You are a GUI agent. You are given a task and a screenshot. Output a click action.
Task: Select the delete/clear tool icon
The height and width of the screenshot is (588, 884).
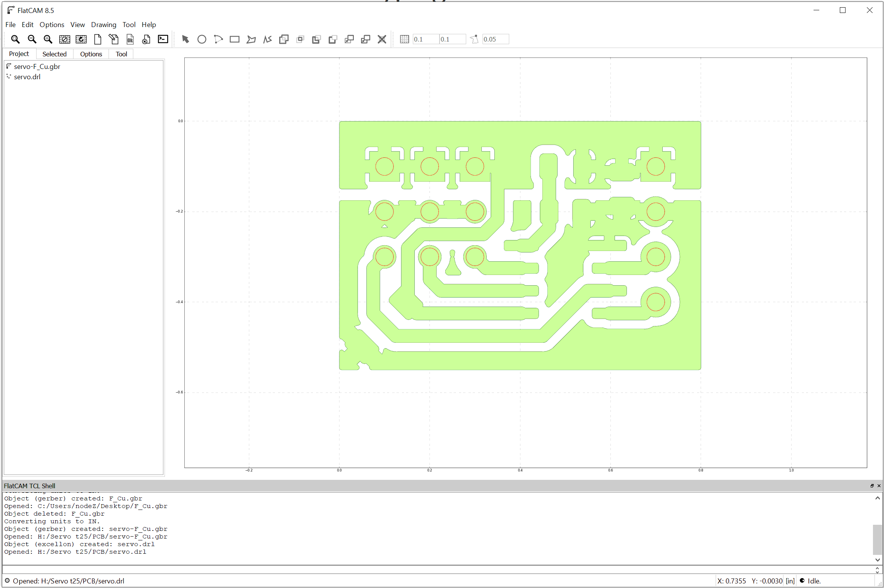[382, 39]
